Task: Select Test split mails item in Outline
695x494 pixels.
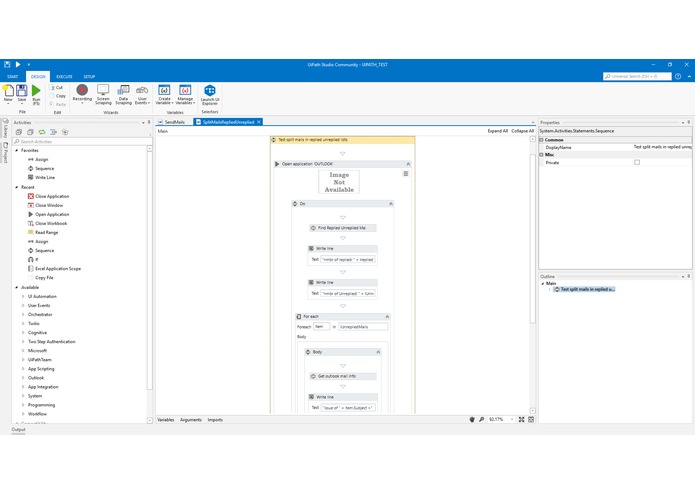Action: (x=585, y=289)
